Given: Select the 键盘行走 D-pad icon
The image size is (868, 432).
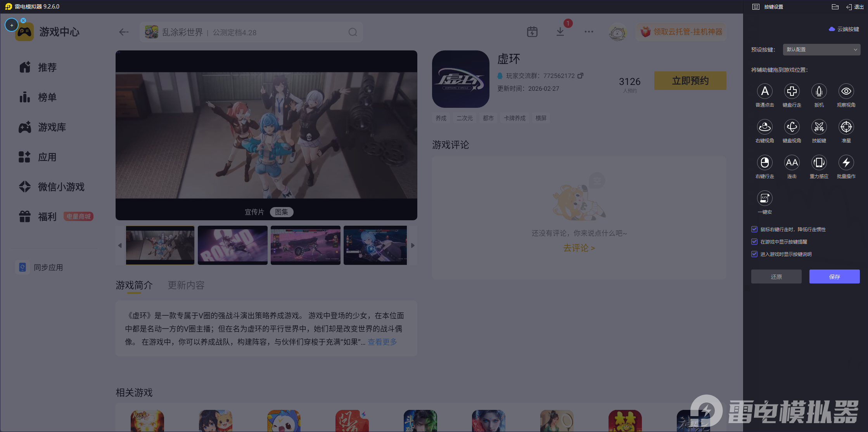Looking at the screenshot, I should [x=792, y=92].
